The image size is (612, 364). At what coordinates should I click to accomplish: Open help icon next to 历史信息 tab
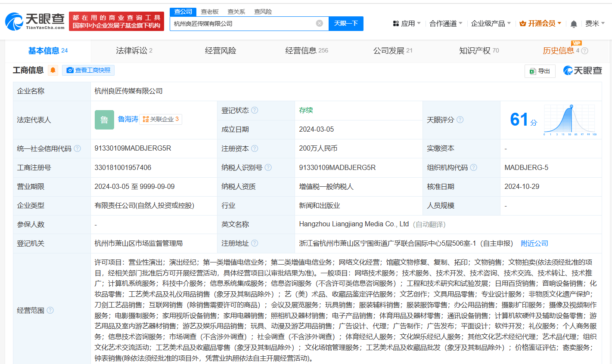(x=584, y=51)
